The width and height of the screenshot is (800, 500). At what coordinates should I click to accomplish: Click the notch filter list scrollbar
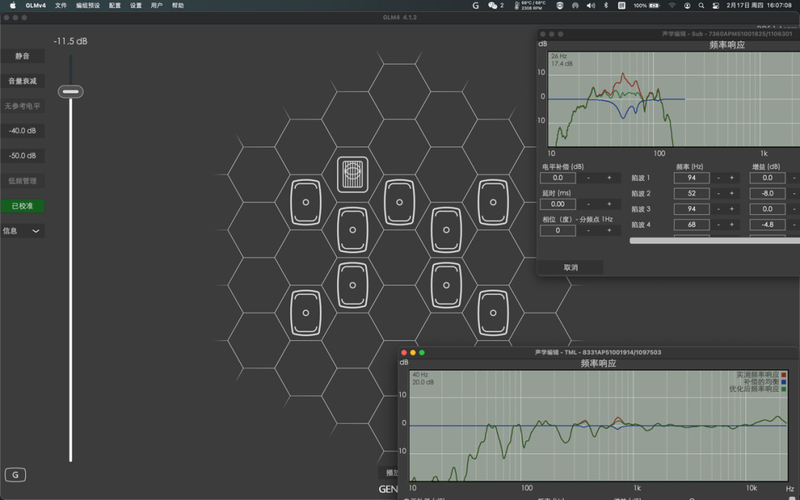point(714,240)
